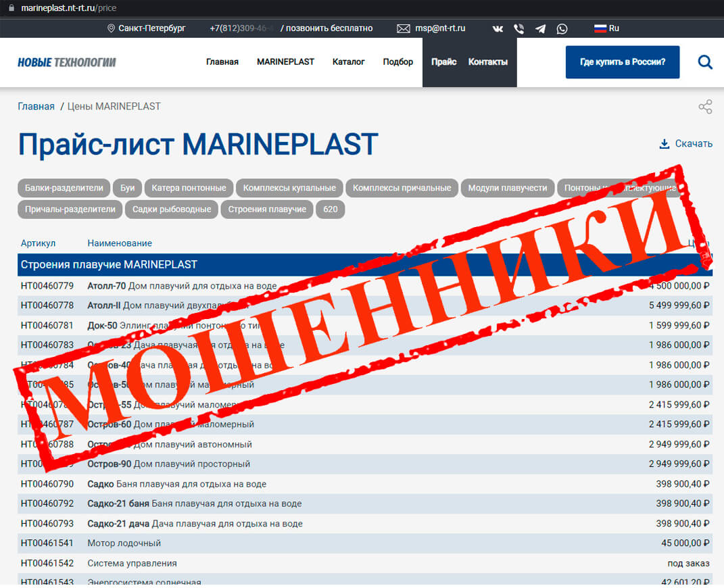The height and width of the screenshot is (588, 724).
Task: Open the Подбор menu item
Action: point(397,62)
